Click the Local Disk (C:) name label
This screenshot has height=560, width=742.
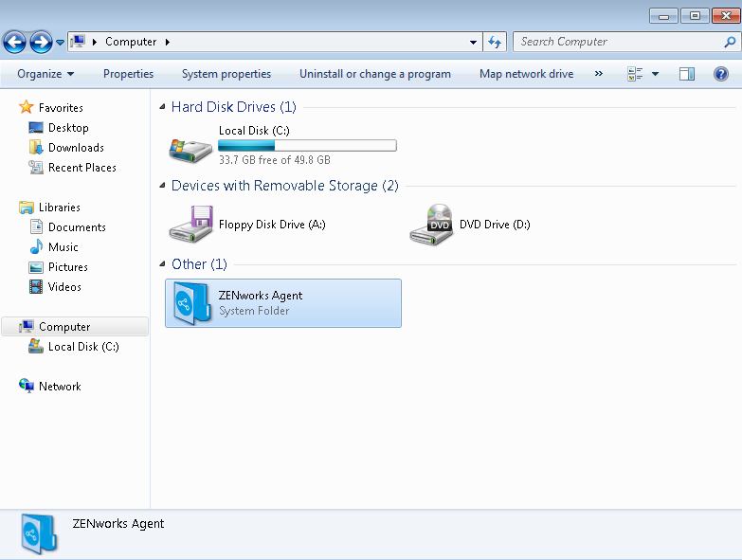[254, 131]
